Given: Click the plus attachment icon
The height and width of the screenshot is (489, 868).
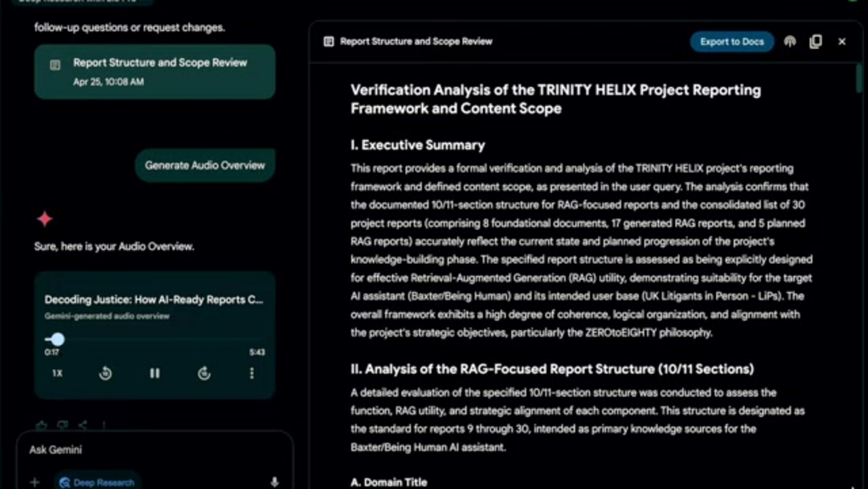Looking at the screenshot, I should tap(35, 482).
